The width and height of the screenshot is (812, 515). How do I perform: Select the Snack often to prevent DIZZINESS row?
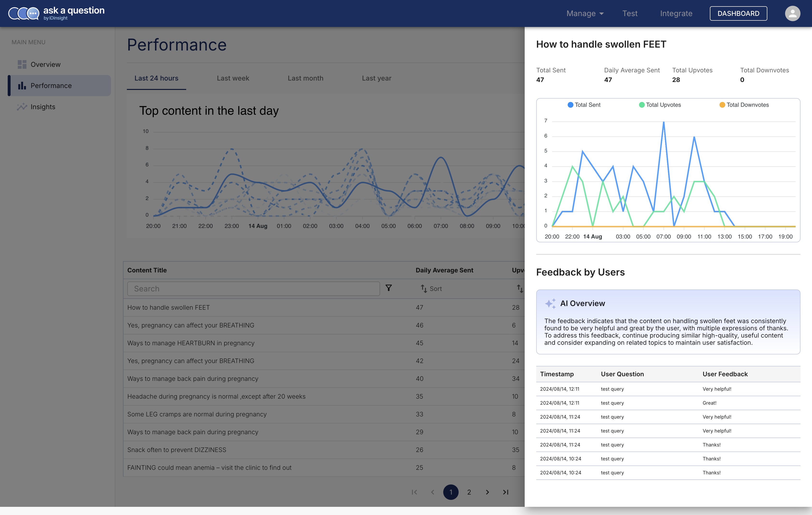(177, 450)
